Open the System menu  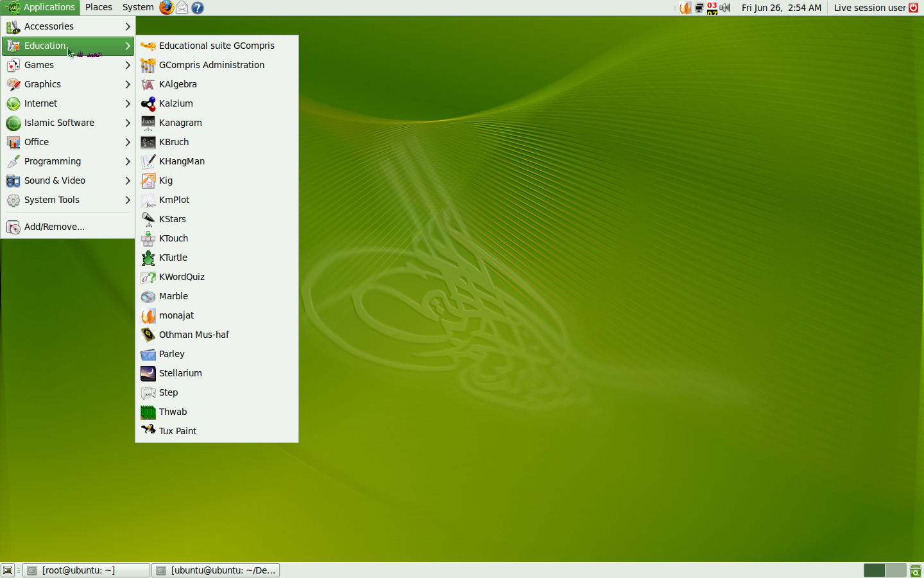(138, 8)
